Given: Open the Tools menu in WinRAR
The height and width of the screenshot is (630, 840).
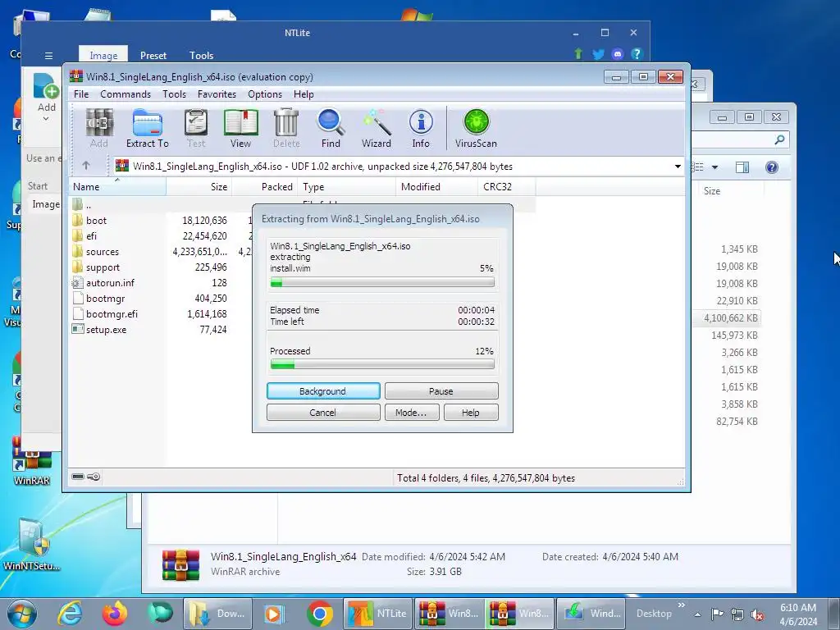Looking at the screenshot, I should point(175,94).
